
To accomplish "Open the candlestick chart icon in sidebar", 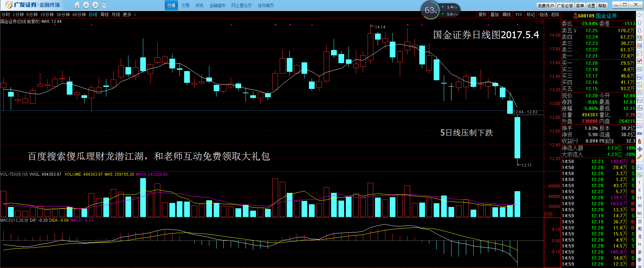I will tap(640, 61).
